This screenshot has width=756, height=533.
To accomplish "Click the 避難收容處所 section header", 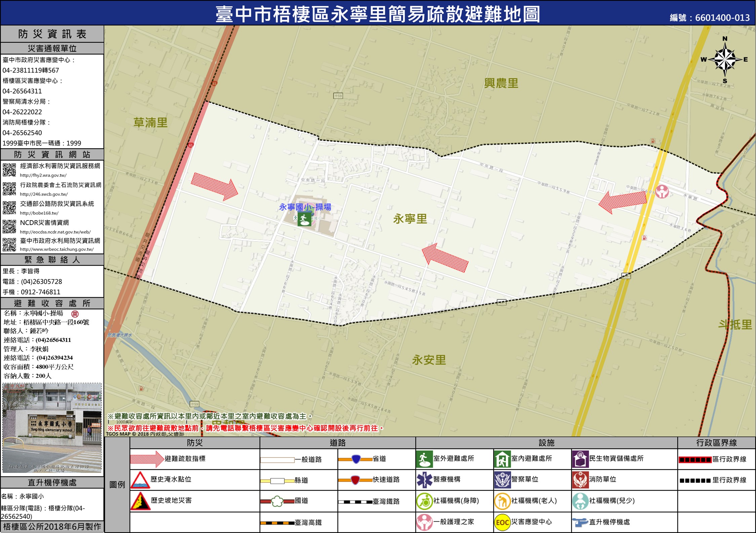I will click(52, 303).
